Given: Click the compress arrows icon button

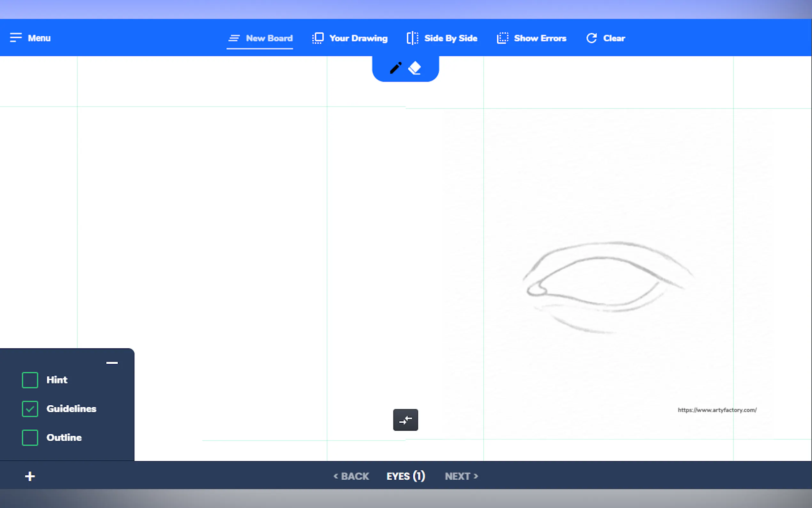Looking at the screenshot, I should (405, 420).
